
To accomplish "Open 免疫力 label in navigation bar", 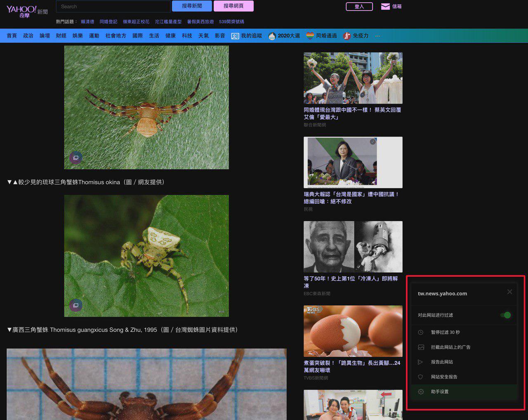I will 361,36.
